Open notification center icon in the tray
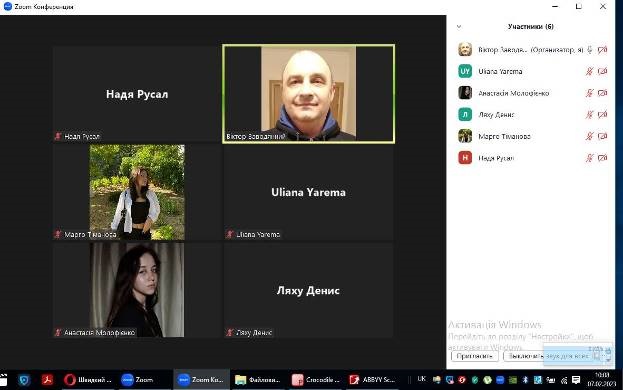 pos(576,380)
